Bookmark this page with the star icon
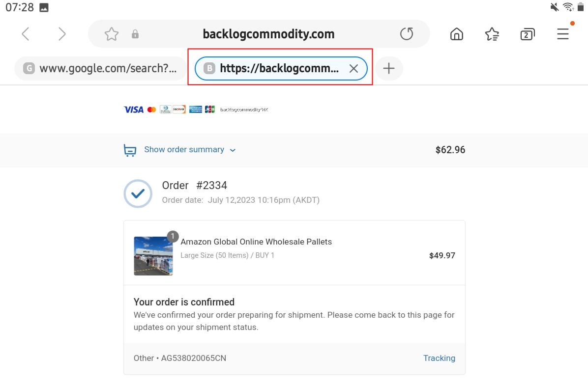 click(112, 34)
